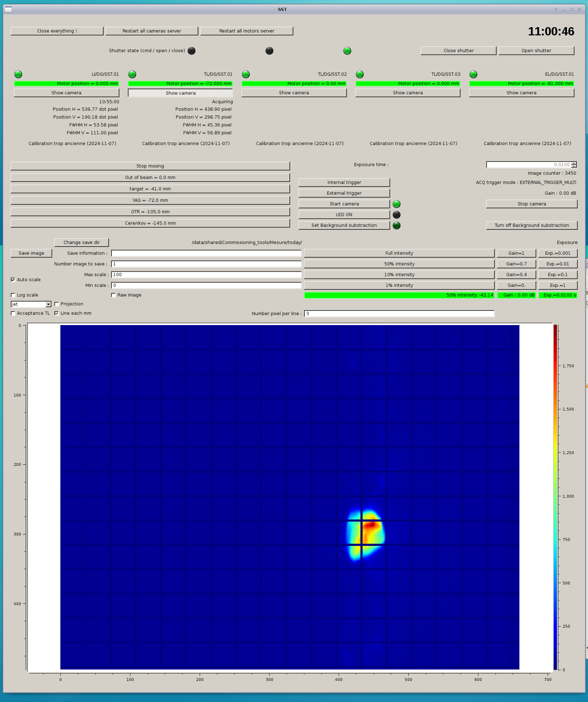Show camera for TL/DG/SST.02
This screenshot has width=588, height=702.
[x=294, y=93]
